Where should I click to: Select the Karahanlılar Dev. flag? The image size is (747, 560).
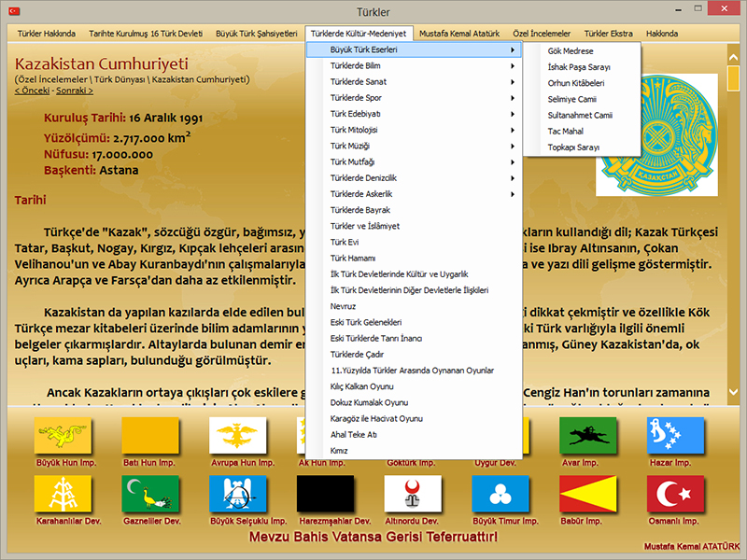click(63, 494)
